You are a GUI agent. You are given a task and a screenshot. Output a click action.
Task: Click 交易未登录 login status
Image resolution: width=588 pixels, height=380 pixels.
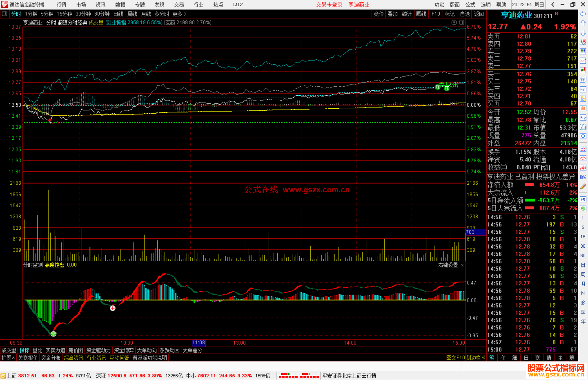click(x=329, y=5)
